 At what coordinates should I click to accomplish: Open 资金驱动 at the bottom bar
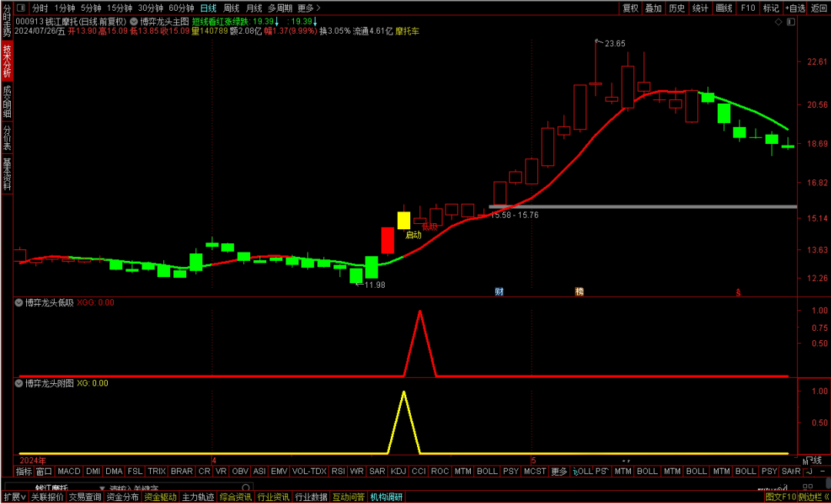(160, 498)
